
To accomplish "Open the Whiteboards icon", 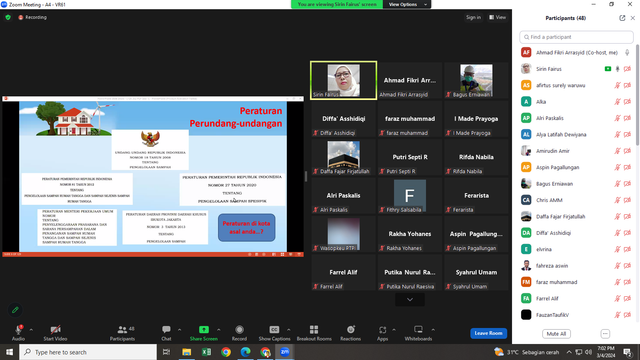I will pos(418,329).
